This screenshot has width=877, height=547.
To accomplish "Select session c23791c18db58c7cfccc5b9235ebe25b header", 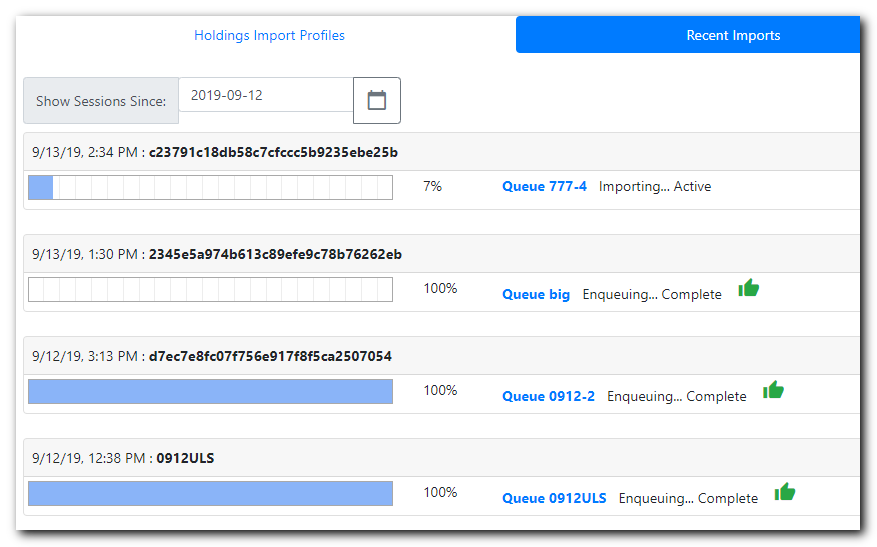I will point(442,152).
